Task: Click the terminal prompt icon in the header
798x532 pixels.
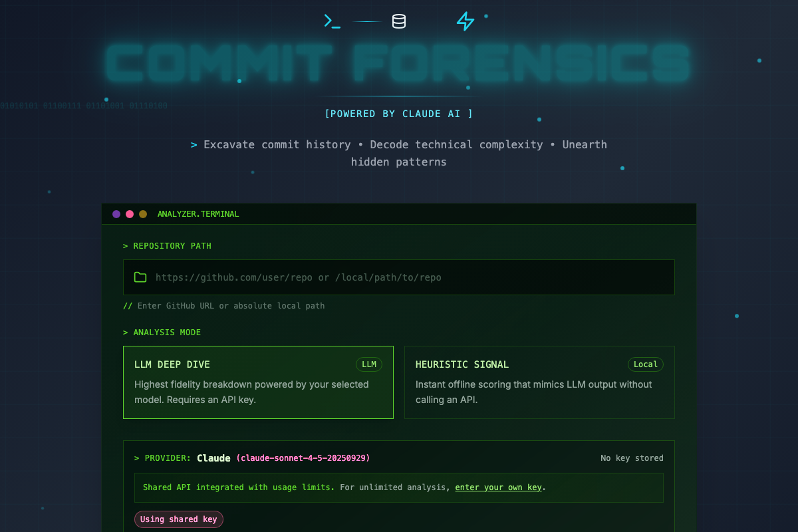Action: click(x=332, y=21)
